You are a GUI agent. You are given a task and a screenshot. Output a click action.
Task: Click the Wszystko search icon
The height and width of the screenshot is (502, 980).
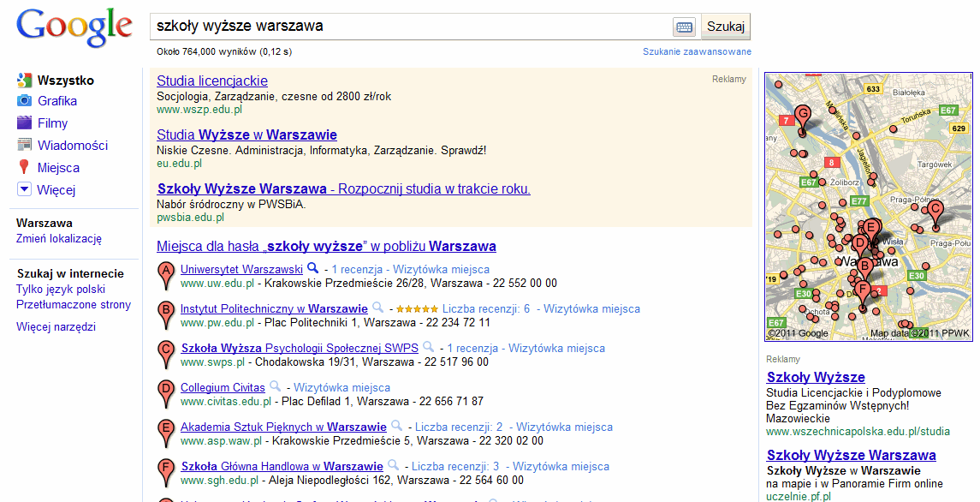24,81
